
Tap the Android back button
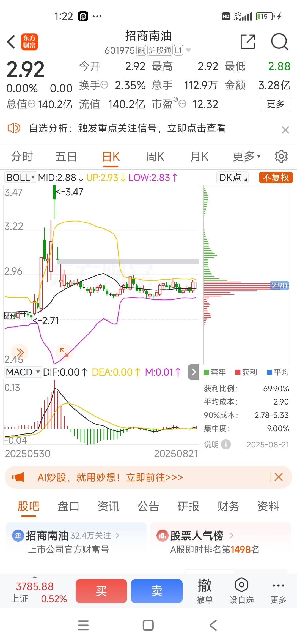[213, 625]
